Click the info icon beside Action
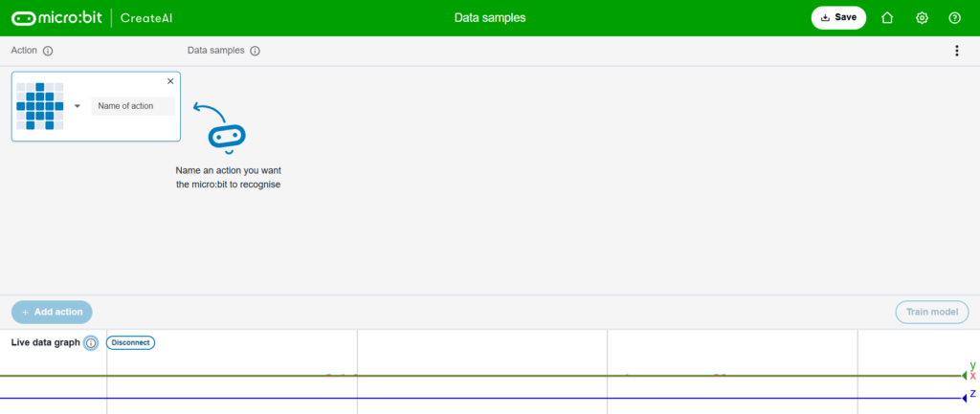Viewport: 980px width, 414px height. [x=48, y=51]
